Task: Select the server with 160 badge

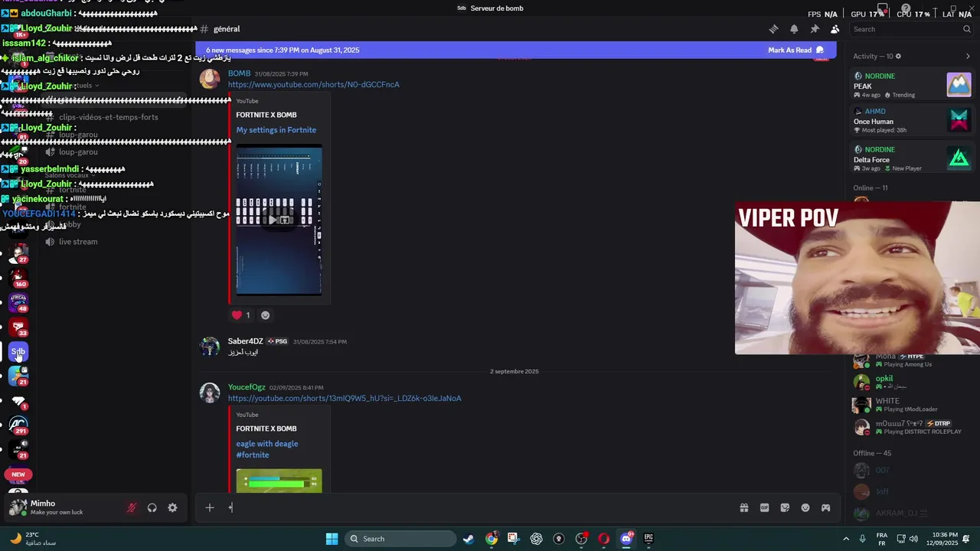Action: (18, 279)
